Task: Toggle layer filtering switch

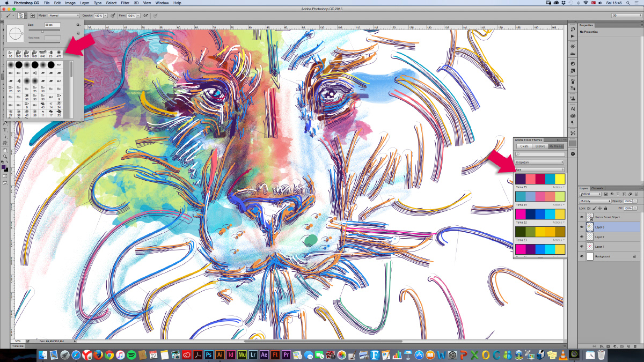Action: [636, 194]
